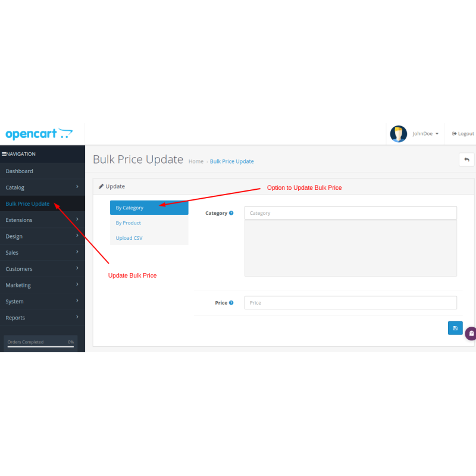
Task: Select the By Category option
Action: coord(130,208)
